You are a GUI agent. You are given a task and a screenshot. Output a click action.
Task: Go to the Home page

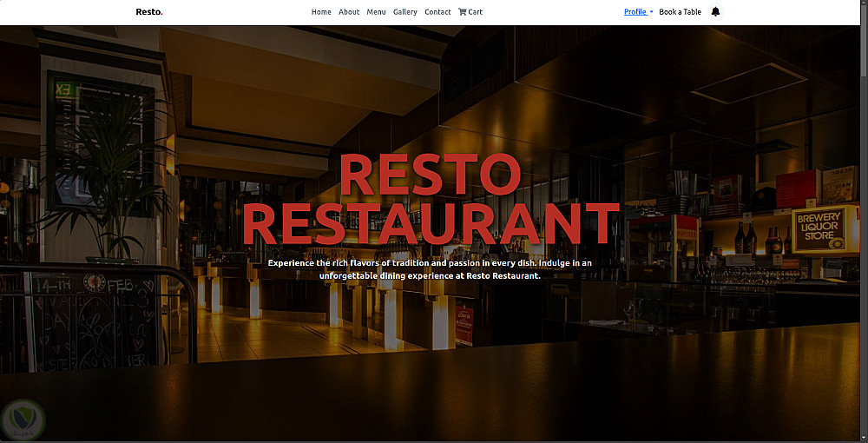(321, 11)
